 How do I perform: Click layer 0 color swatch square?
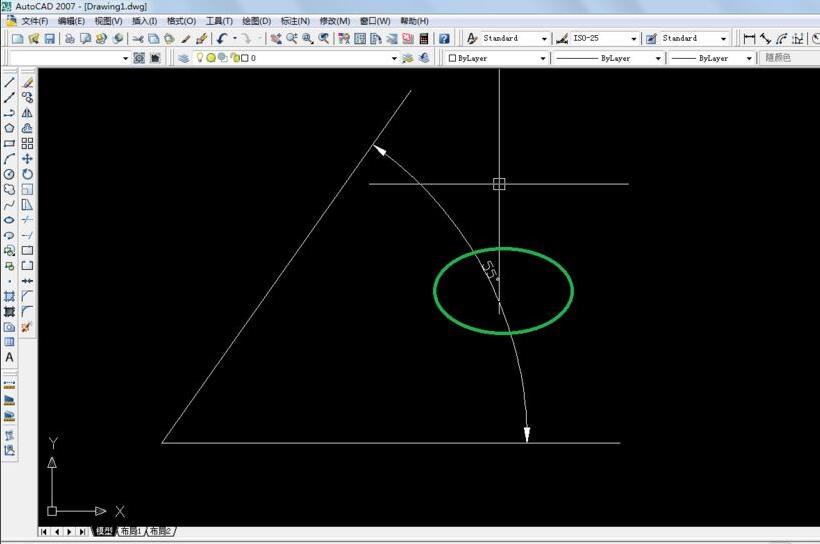coord(244,58)
